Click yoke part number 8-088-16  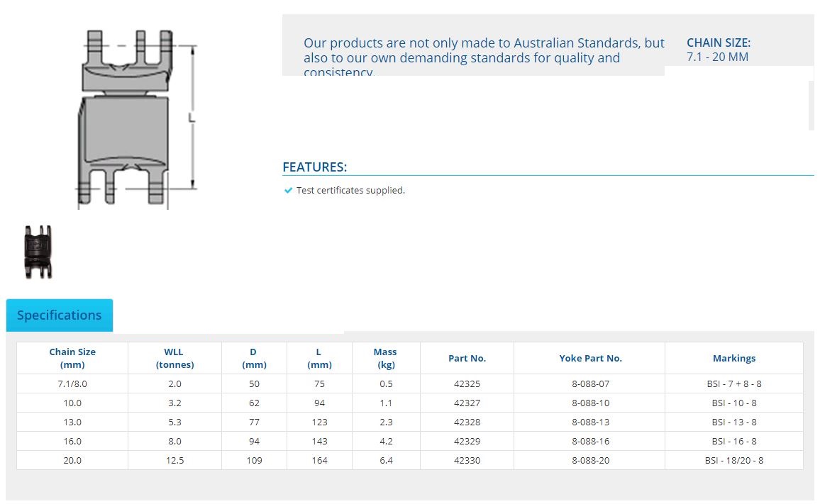pyautogui.click(x=590, y=441)
